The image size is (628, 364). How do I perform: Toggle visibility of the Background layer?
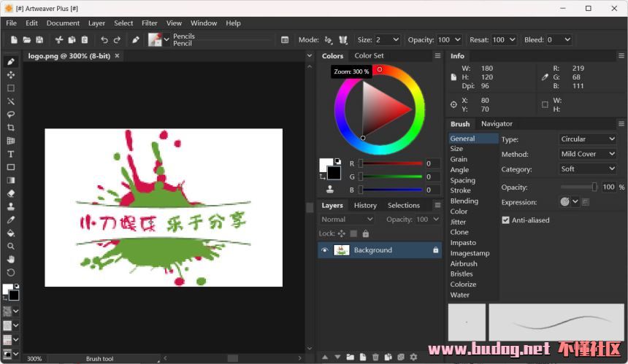click(x=325, y=250)
